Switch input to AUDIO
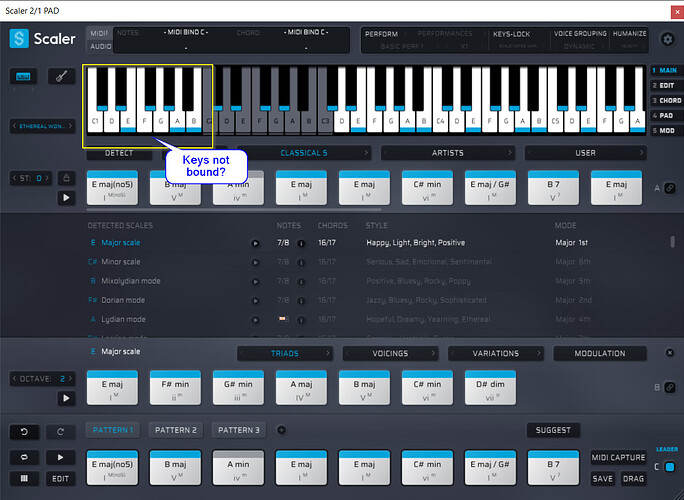The height and width of the screenshot is (500, 684). coord(99,46)
